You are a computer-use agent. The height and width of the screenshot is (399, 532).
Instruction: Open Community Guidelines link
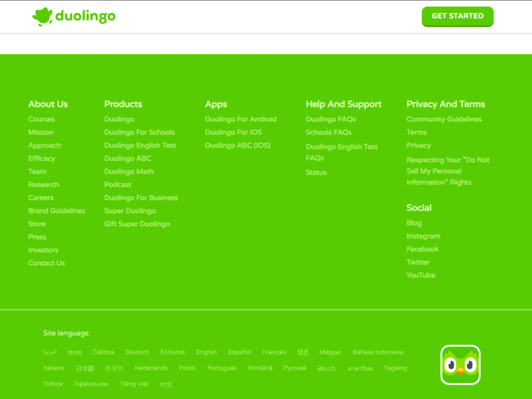pos(444,119)
